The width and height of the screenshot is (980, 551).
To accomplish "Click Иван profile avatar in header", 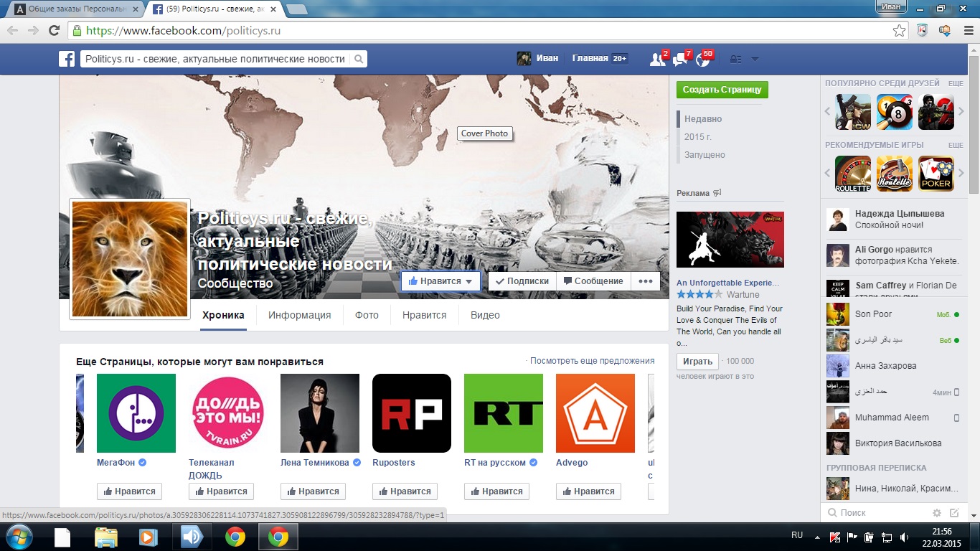I will tap(524, 59).
